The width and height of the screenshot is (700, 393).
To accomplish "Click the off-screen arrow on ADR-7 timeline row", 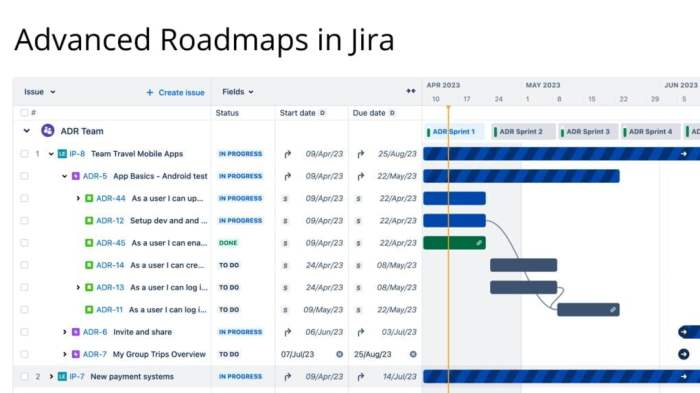I will click(x=683, y=354).
